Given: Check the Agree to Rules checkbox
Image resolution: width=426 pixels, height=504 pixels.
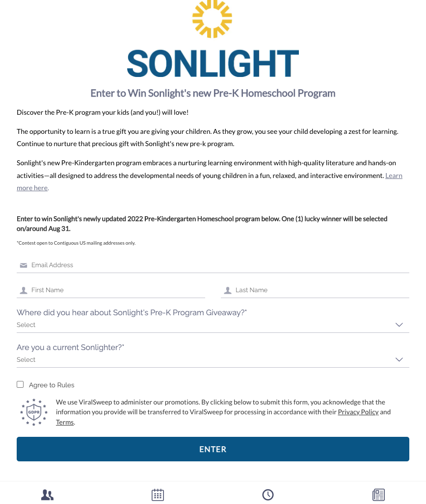Looking at the screenshot, I should click(x=20, y=384).
